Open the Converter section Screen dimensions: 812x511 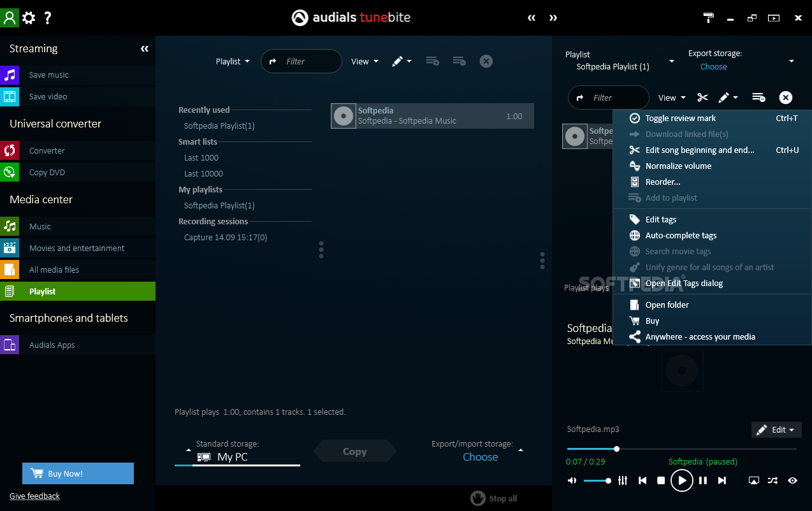tap(78, 150)
